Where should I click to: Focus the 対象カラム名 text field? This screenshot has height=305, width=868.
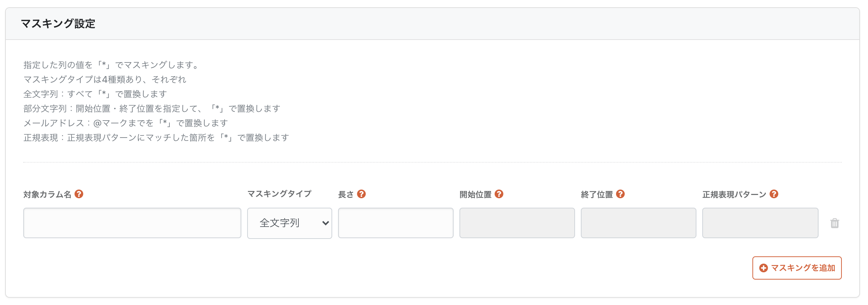pyautogui.click(x=132, y=223)
